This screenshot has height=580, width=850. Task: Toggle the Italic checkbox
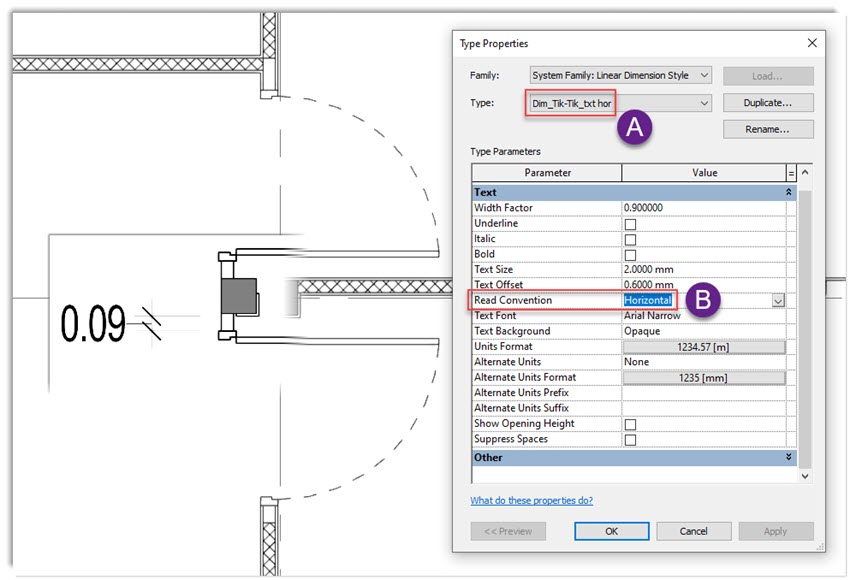630,239
